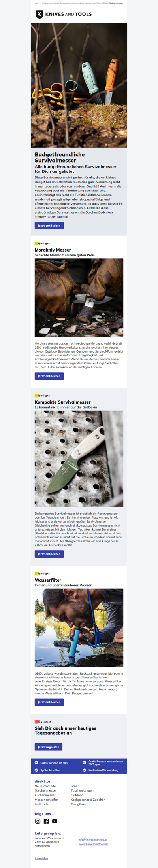The height and width of the screenshot is (868, 158).
Task: Click checkmark icon beside Gratis Retoure innerhalb 30 Tagen
Action: [x=85, y=762]
